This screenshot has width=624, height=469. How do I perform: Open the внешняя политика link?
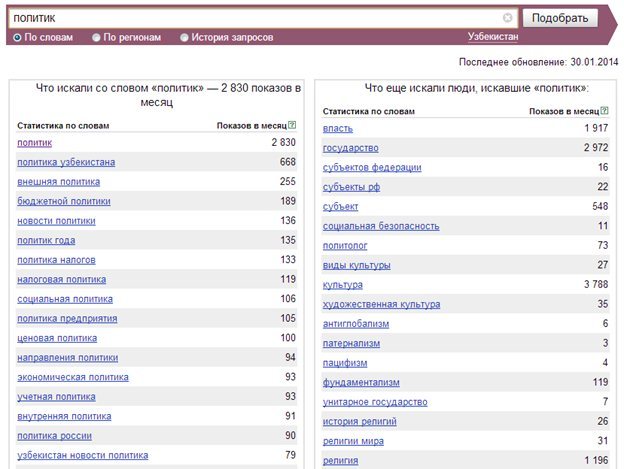click(58, 182)
